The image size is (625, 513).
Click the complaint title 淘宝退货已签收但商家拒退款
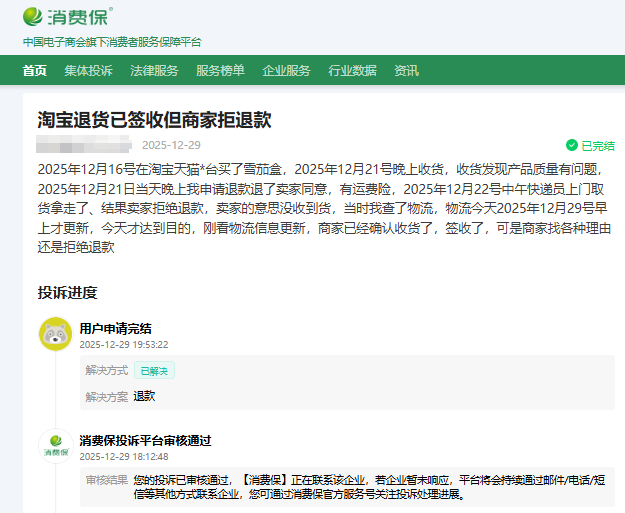click(x=154, y=120)
